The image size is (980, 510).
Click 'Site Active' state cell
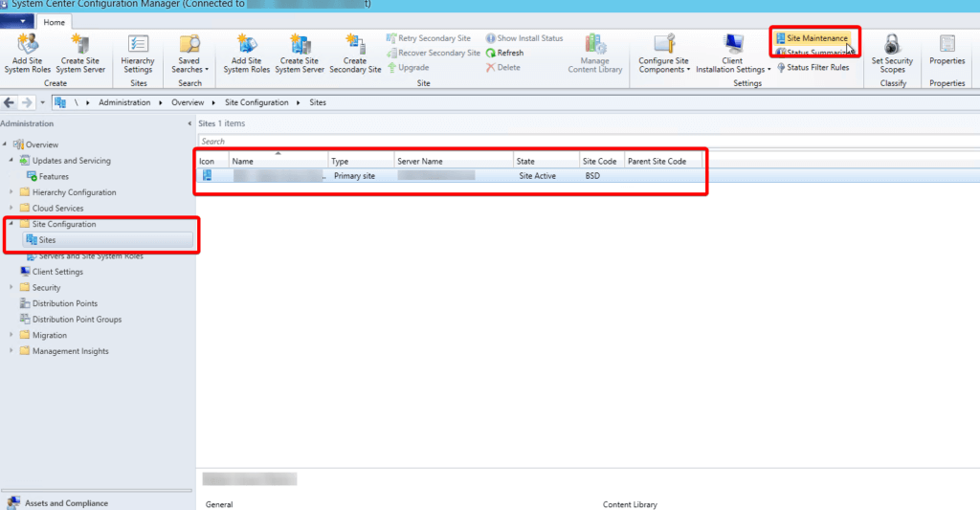pos(538,176)
